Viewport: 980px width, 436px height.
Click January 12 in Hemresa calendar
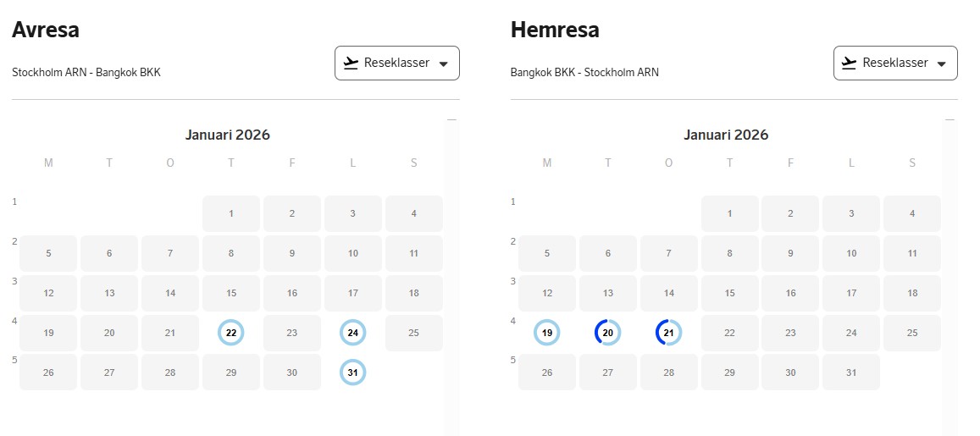coord(547,293)
